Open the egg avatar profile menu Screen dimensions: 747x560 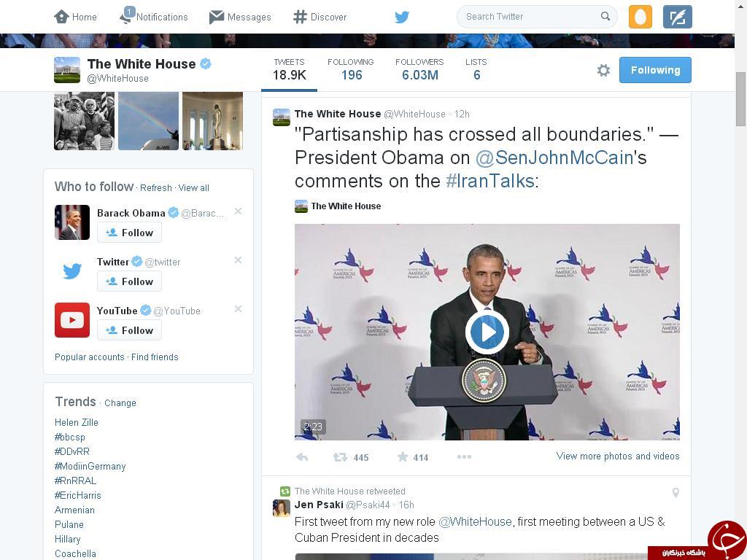[640, 17]
